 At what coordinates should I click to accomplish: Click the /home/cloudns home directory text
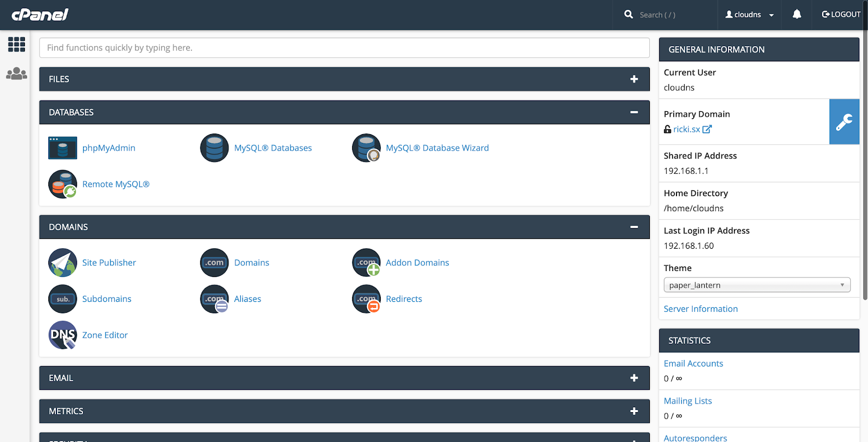tap(693, 209)
